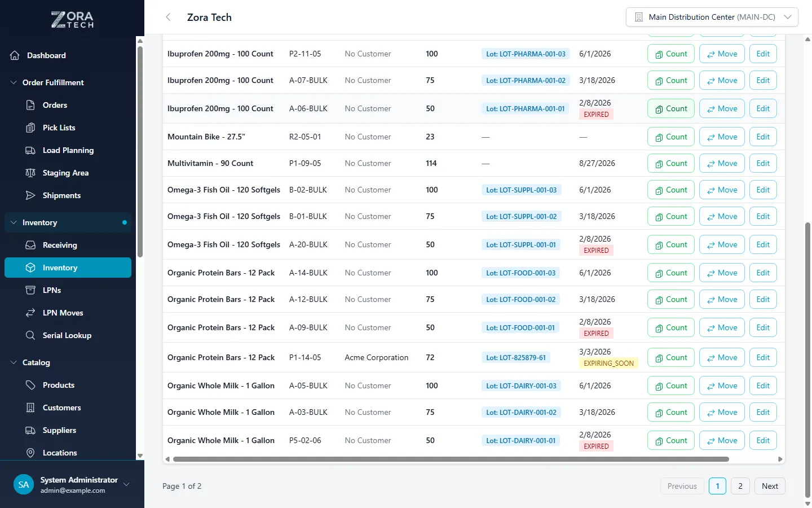Go to page 2 of inventory
Image resolution: width=812 pixels, height=508 pixels.
(x=740, y=486)
